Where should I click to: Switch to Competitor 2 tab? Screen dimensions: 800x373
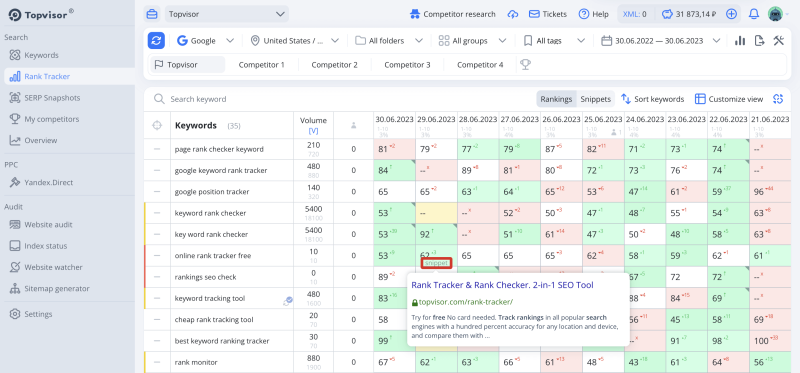(334, 65)
